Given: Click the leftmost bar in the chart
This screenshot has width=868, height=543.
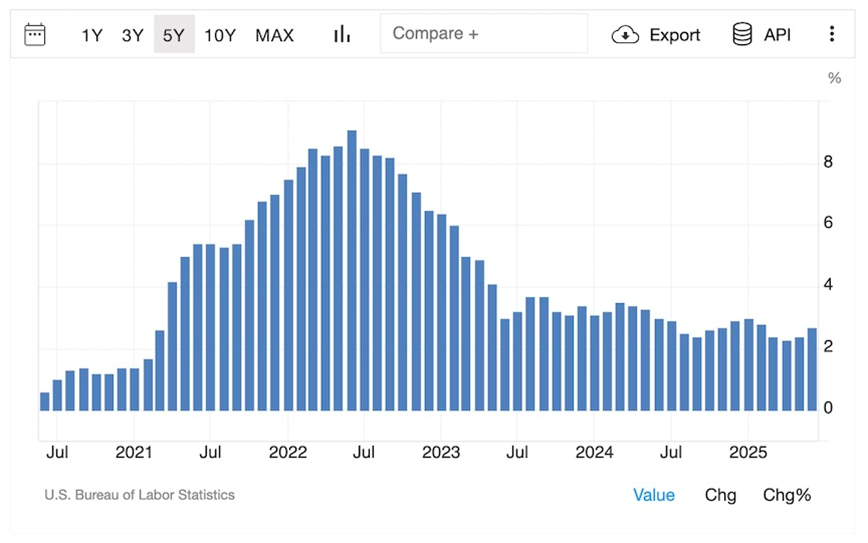Looking at the screenshot, I should tap(45, 401).
